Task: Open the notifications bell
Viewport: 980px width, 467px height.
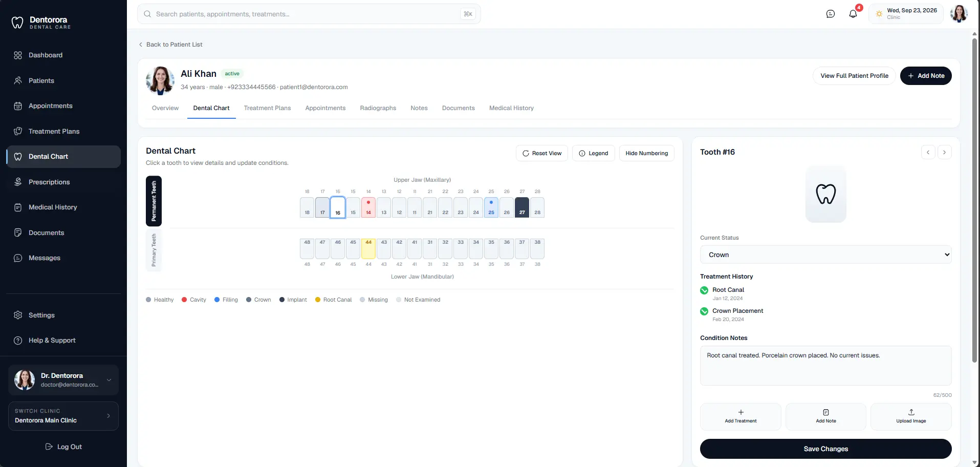Action: (x=853, y=14)
